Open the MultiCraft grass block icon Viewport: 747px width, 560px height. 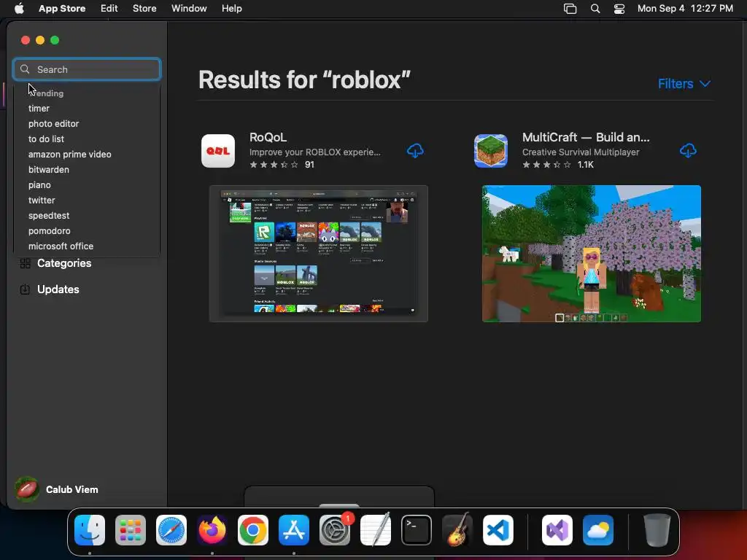[x=491, y=151]
